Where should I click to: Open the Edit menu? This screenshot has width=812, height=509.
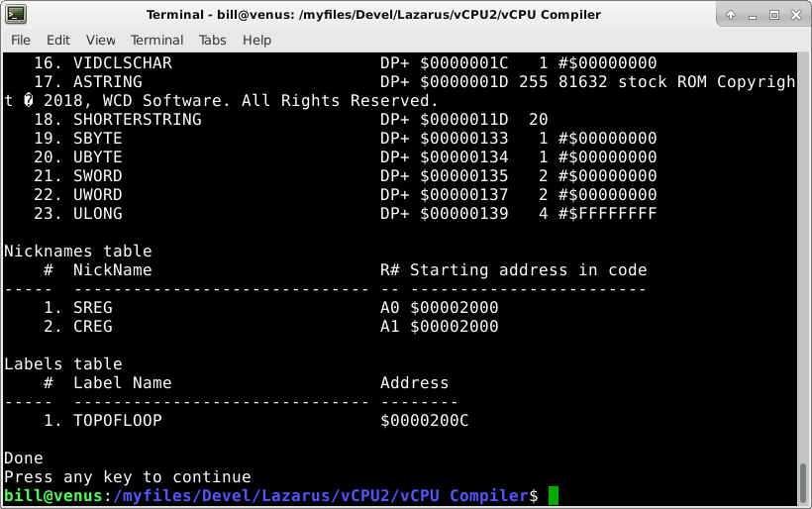click(58, 40)
